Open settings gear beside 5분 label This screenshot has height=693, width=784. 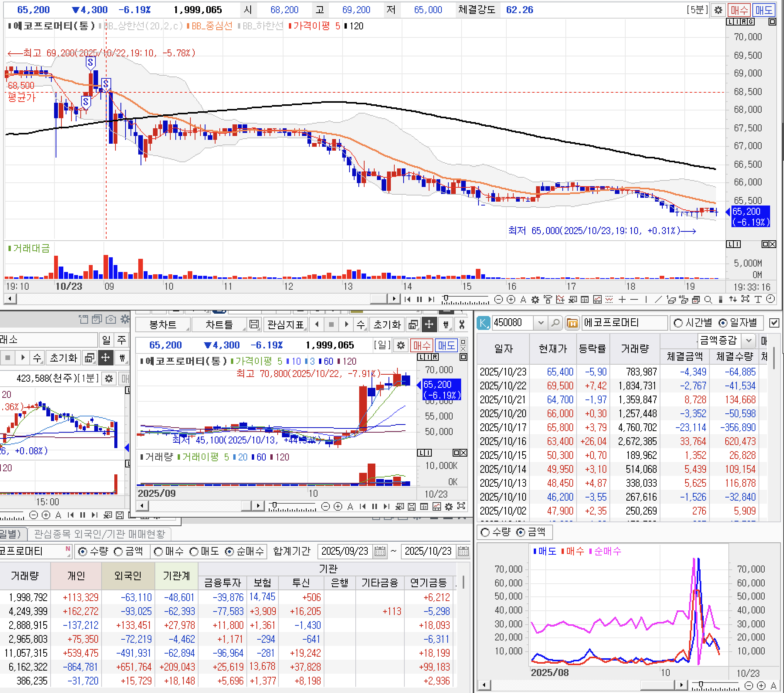(x=718, y=10)
